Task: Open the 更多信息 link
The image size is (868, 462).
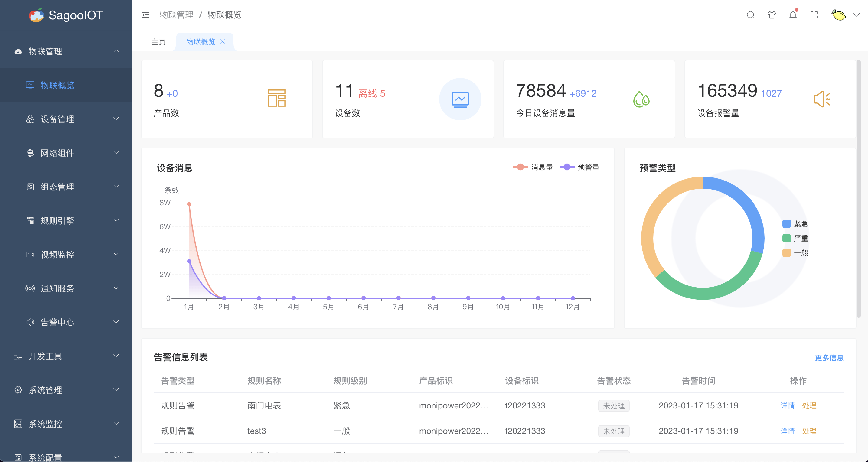Action: (x=829, y=358)
